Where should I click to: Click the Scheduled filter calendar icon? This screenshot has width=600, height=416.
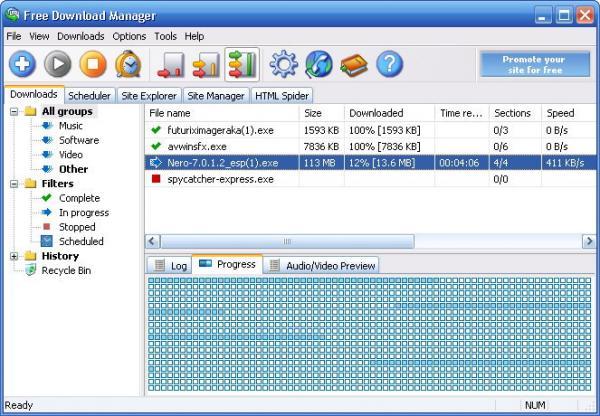pyautogui.click(x=47, y=241)
